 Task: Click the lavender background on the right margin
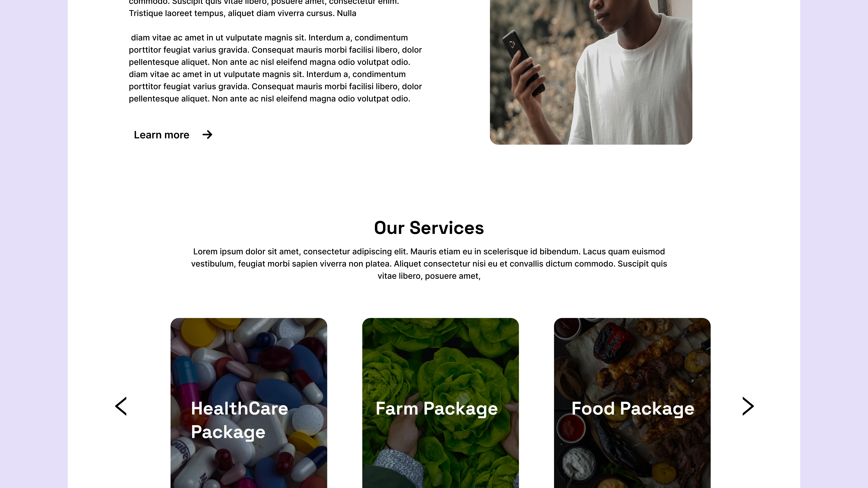(834, 244)
